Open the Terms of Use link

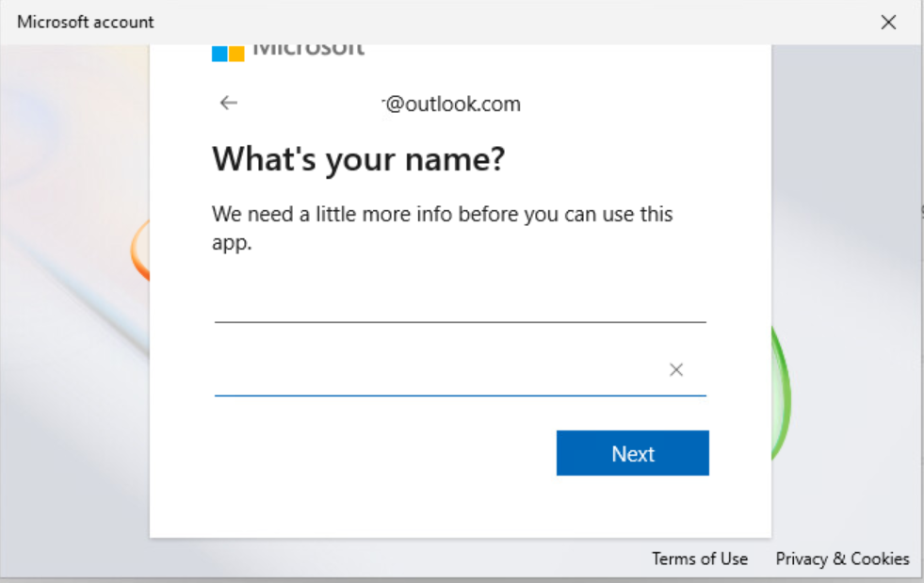click(700, 559)
